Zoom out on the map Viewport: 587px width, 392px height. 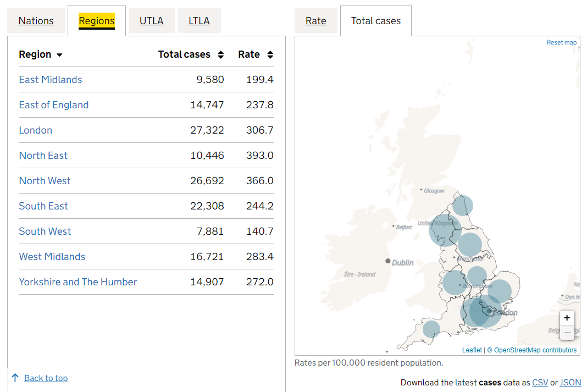pos(567,333)
